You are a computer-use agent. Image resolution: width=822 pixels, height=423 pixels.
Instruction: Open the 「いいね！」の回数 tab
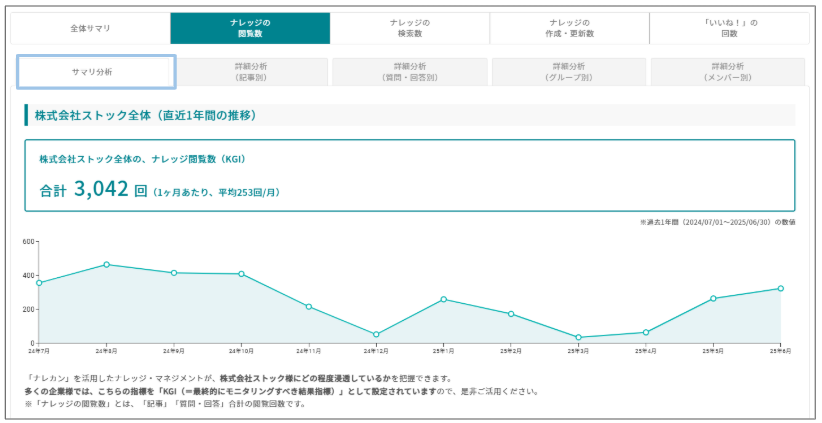coord(729,28)
